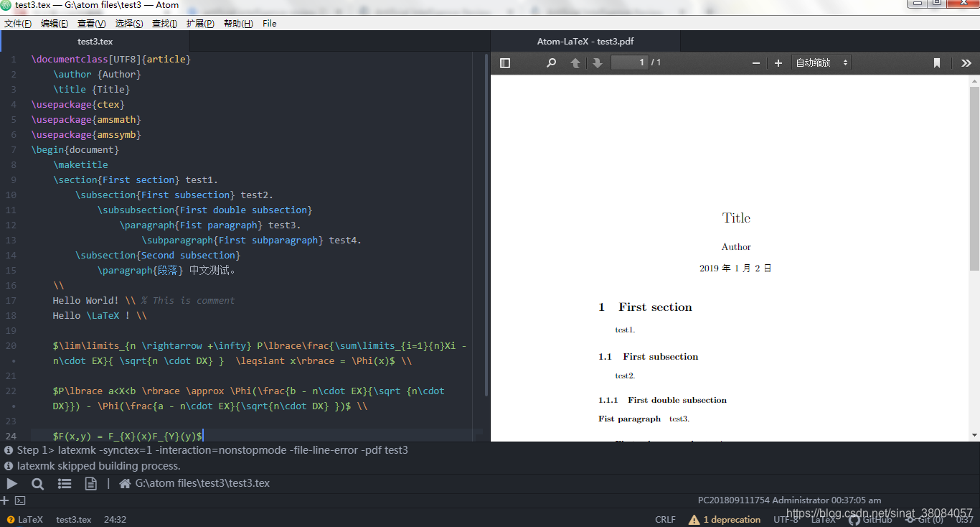Switch to test3.tex editor tab

tap(95, 41)
